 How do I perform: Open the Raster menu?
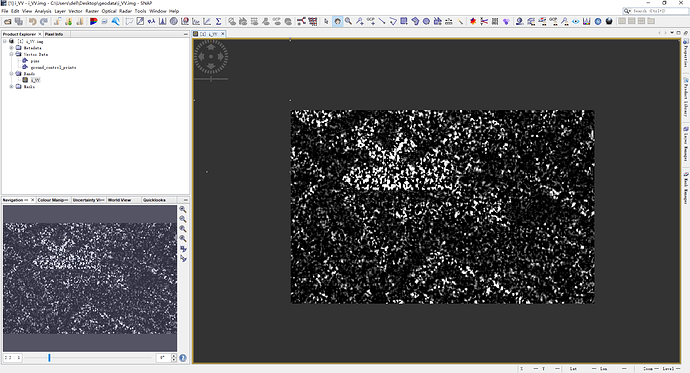tap(92, 11)
